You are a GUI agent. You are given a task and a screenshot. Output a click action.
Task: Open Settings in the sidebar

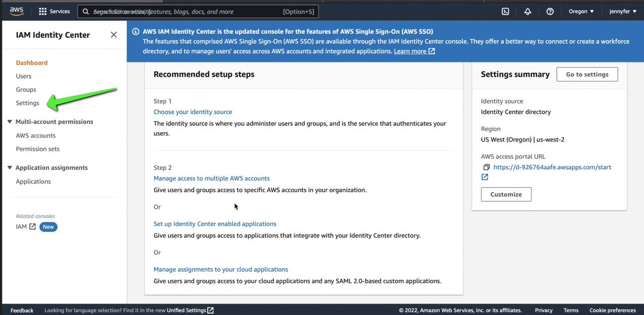coord(27,103)
